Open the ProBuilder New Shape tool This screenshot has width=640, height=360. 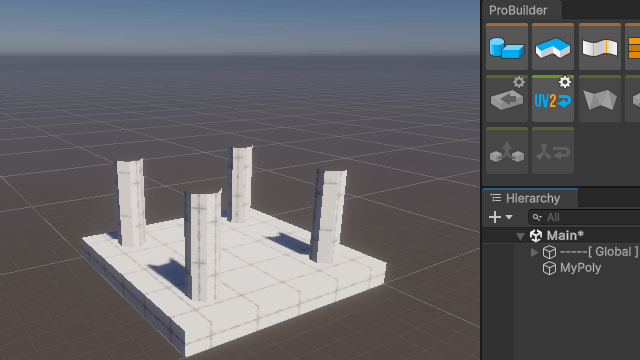click(x=507, y=47)
